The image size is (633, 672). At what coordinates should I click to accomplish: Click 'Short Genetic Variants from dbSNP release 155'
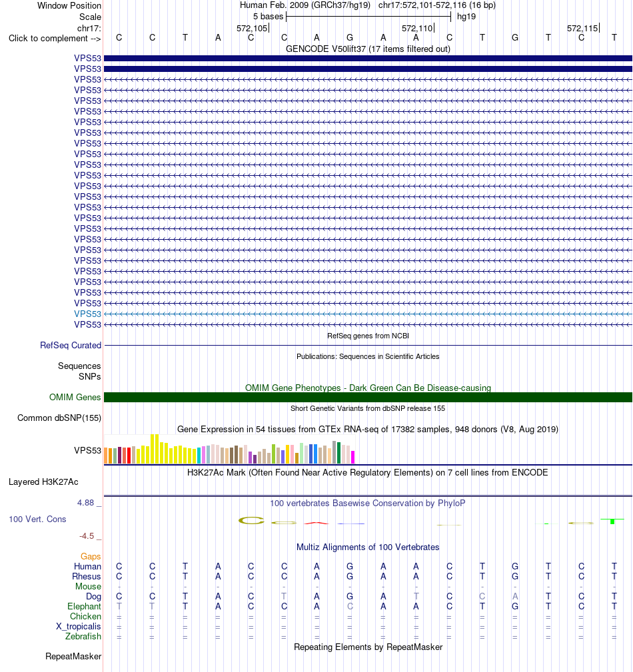(x=368, y=408)
